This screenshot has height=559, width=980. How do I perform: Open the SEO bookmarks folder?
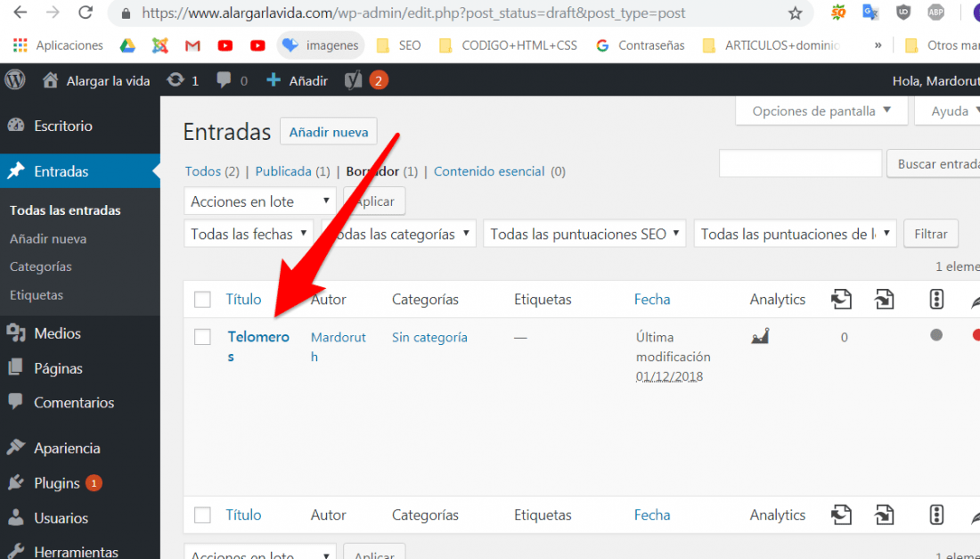(398, 45)
